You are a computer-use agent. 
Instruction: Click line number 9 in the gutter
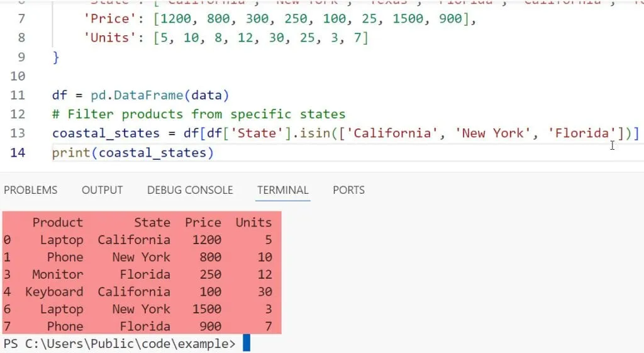(20, 57)
